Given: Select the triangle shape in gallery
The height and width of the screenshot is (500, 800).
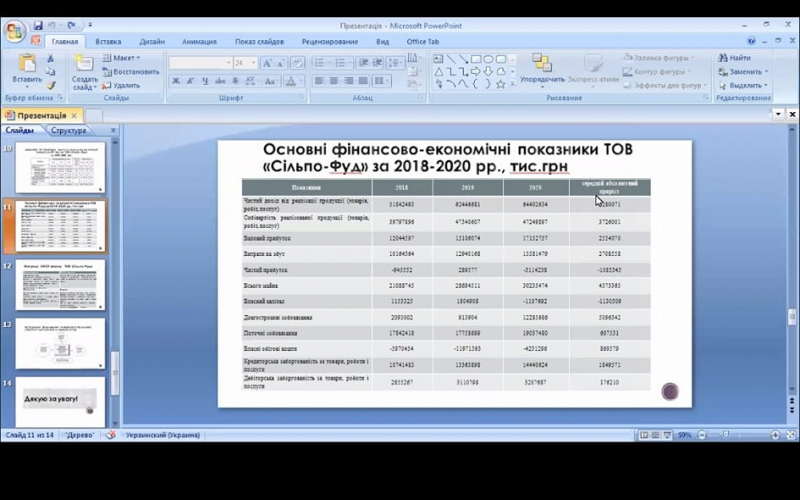Looking at the screenshot, I should 438,72.
